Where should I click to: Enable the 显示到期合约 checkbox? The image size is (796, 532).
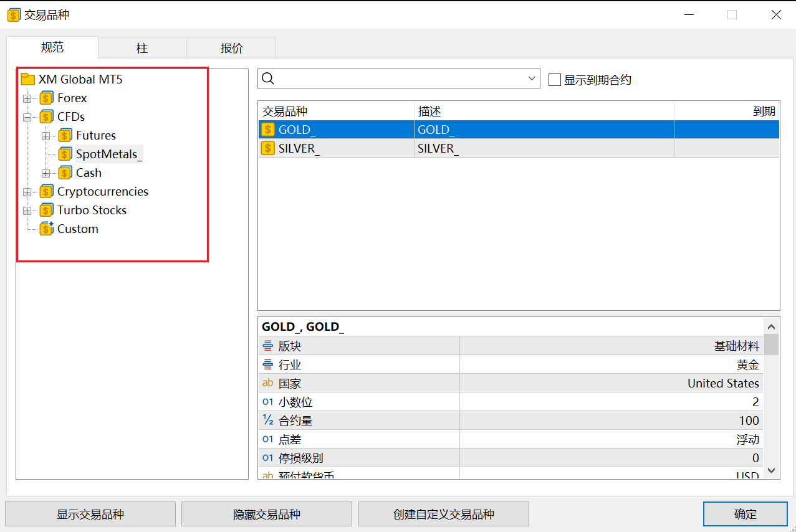tap(554, 79)
